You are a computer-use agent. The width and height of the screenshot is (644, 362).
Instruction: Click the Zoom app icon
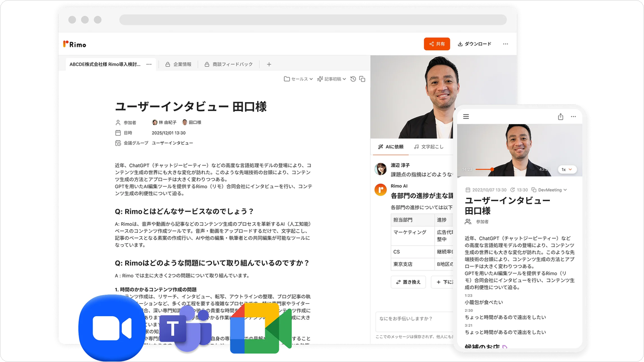click(112, 328)
